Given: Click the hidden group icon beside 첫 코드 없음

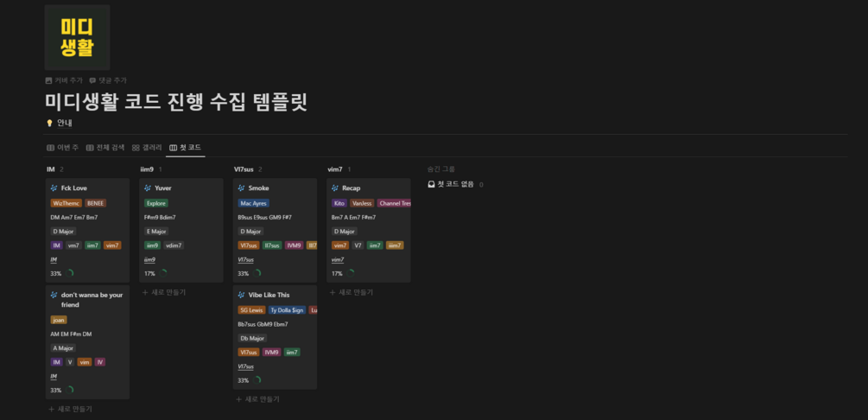Looking at the screenshot, I should (431, 185).
